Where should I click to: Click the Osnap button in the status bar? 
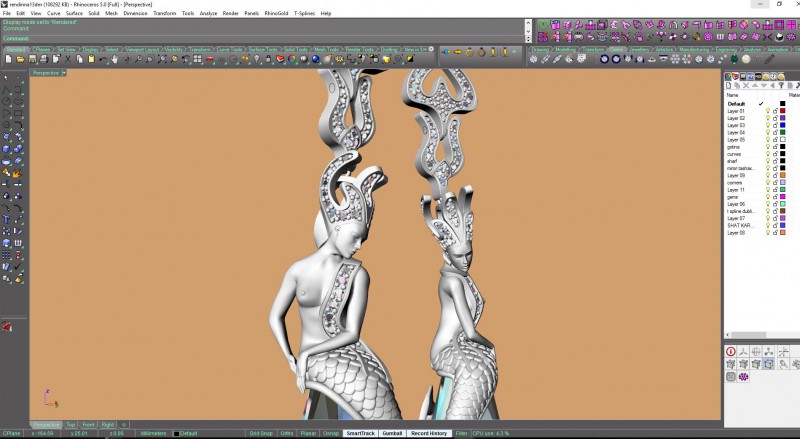click(331, 433)
